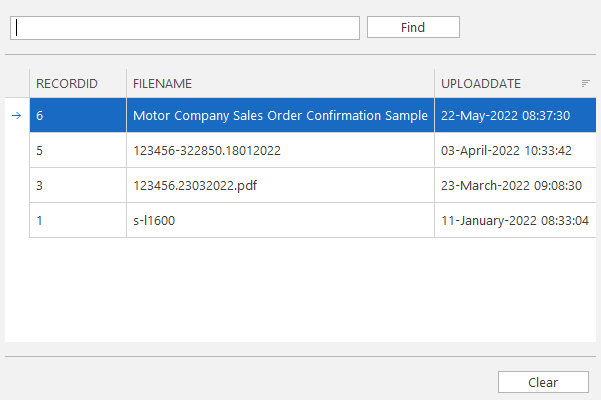
Task: Click the RECORDID 6 cell
Action: coord(78,115)
